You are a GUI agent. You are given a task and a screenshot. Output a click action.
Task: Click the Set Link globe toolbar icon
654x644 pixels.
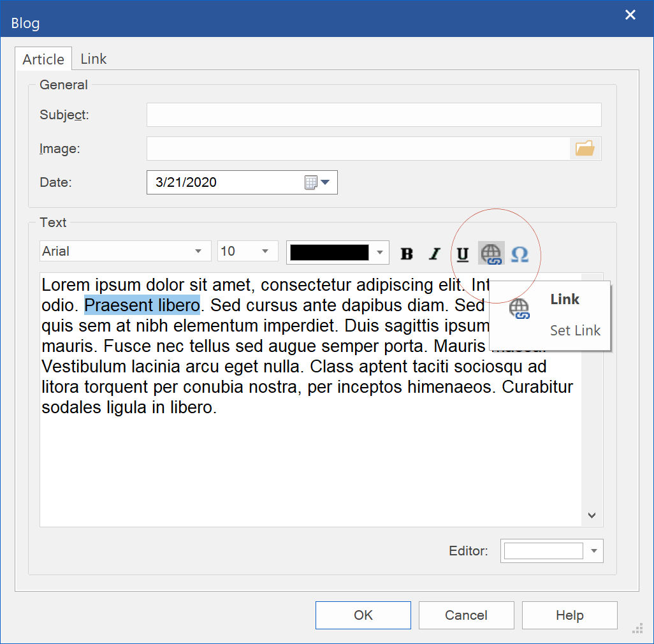tap(491, 253)
